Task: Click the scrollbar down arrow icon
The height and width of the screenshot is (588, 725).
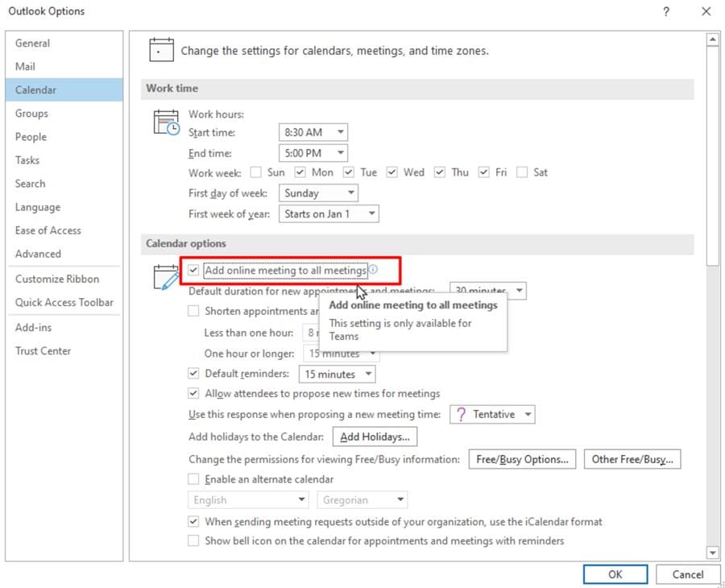Action: pyautogui.click(x=712, y=553)
